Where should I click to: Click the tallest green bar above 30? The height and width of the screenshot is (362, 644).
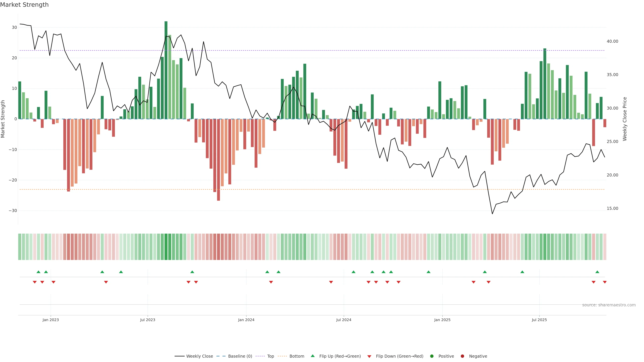(166, 70)
